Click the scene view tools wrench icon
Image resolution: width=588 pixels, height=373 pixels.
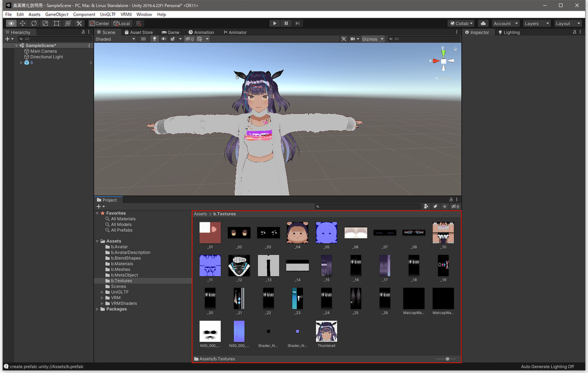click(x=343, y=39)
